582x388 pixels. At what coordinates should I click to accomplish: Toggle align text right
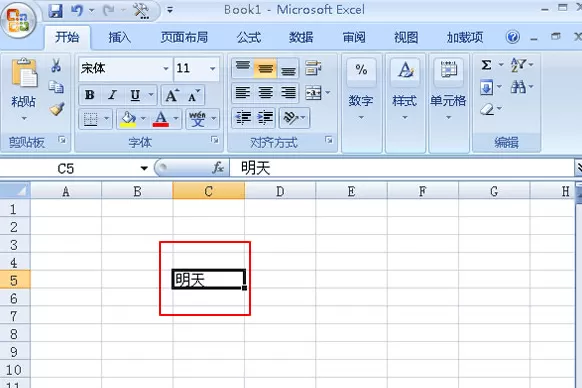click(288, 93)
